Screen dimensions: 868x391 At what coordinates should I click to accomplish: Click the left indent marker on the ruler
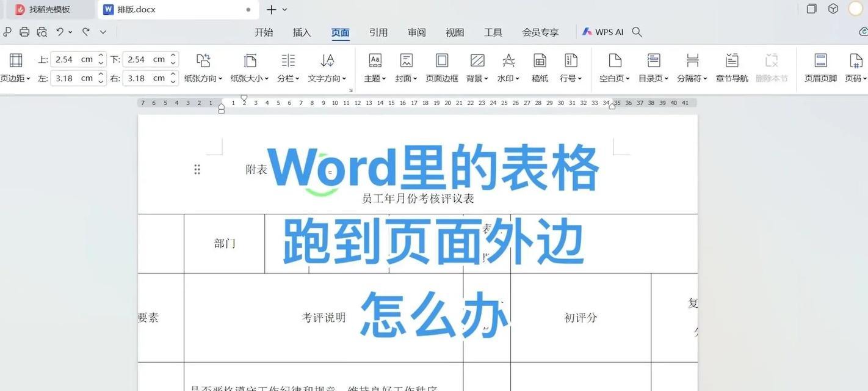222,108
